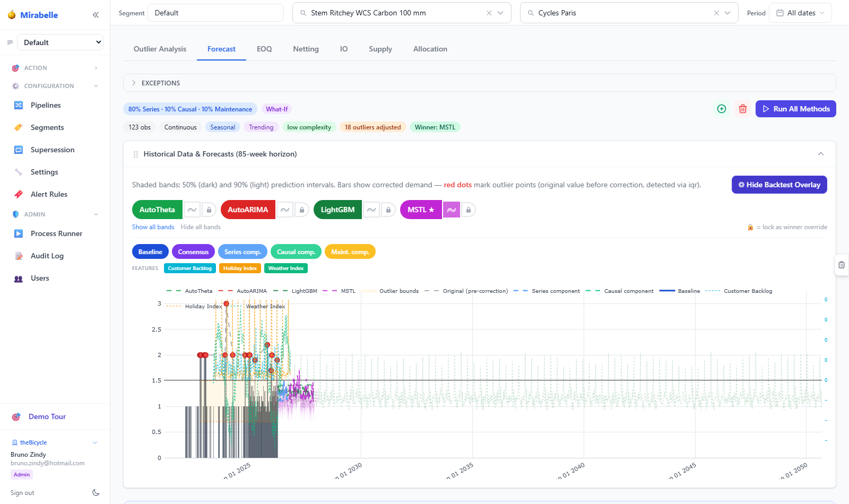Screen dimensions: 849x504
Task: Collapse the Historical Data & Forecasts panel
Action: click(821, 154)
